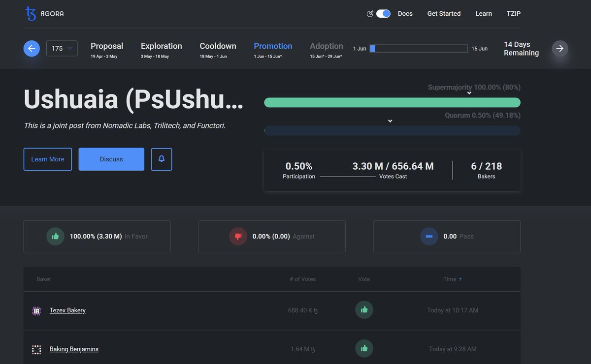Viewport: 591px width, 364px height.
Task: Click Baking Benjamins' thumbs-up vote icon
Action: tap(364, 348)
